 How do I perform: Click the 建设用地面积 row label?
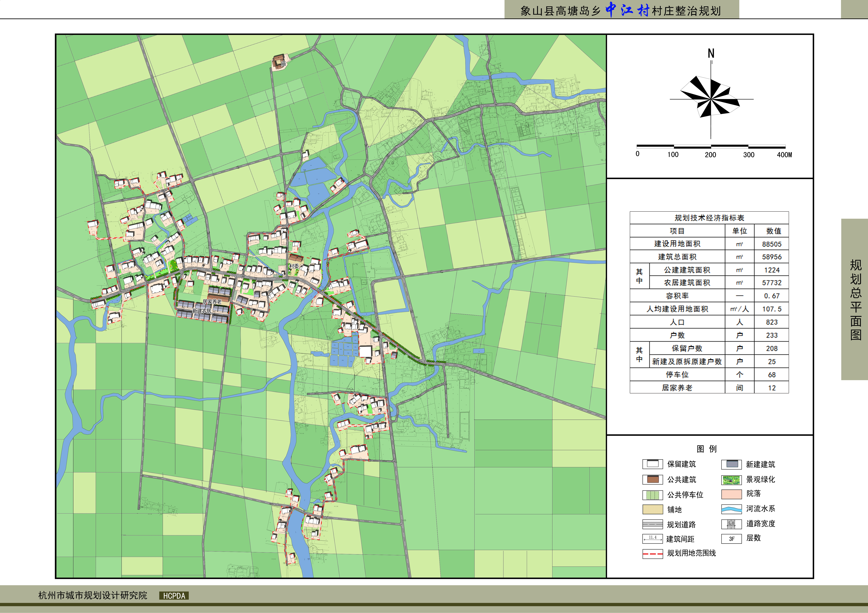pos(677,244)
